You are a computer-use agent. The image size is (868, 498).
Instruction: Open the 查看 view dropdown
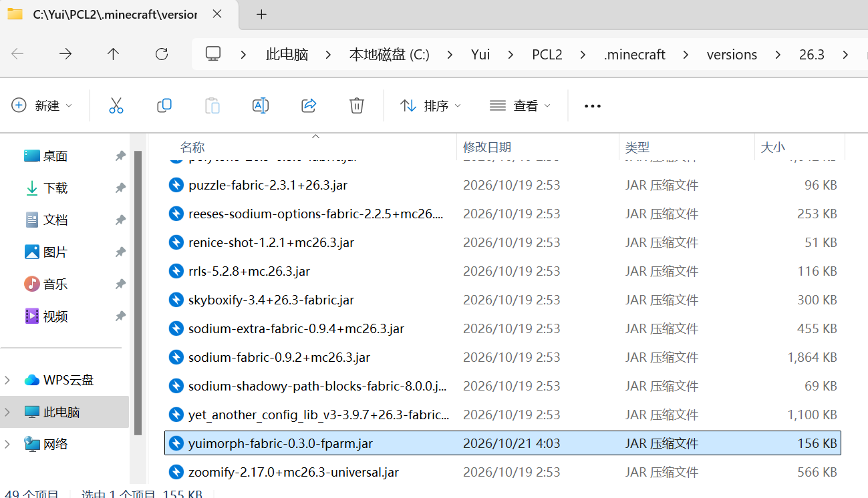pos(521,105)
